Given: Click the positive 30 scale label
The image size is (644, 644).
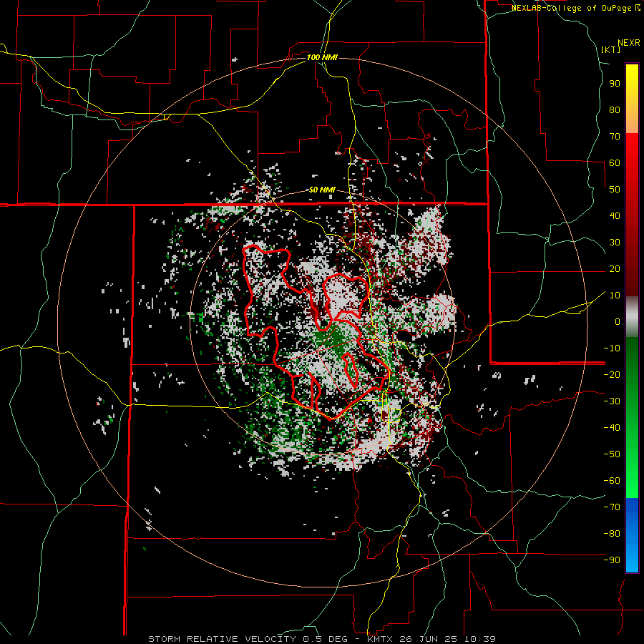Looking at the screenshot, I should [x=615, y=243].
